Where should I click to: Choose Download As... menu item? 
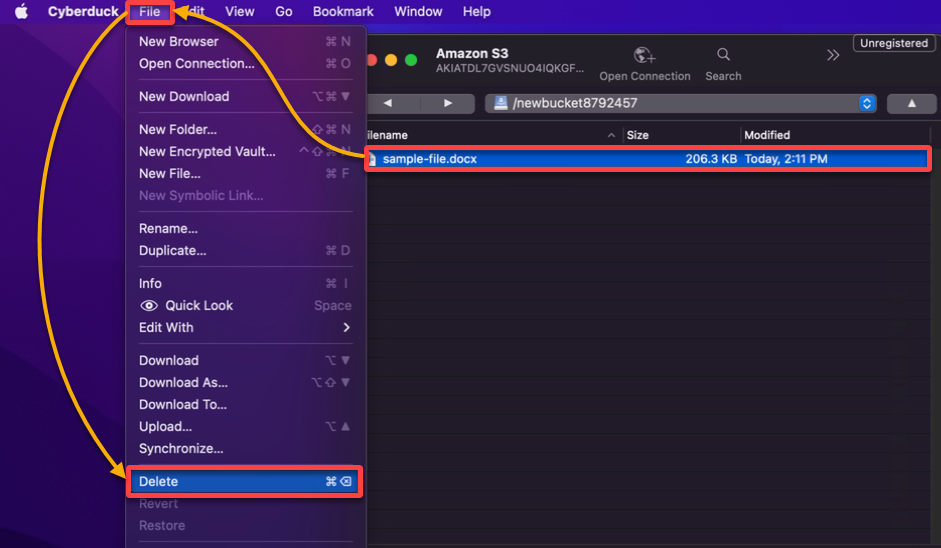[245, 383]
